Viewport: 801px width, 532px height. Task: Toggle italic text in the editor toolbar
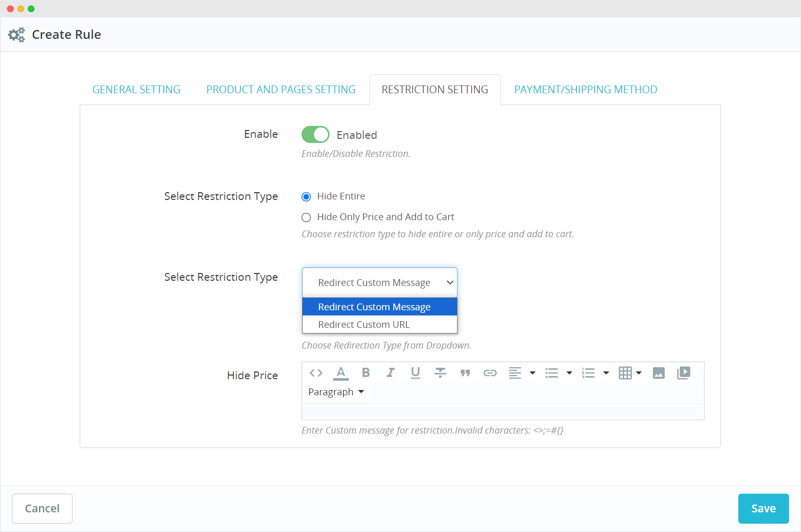pyautogui.click(x=391, y=373)
